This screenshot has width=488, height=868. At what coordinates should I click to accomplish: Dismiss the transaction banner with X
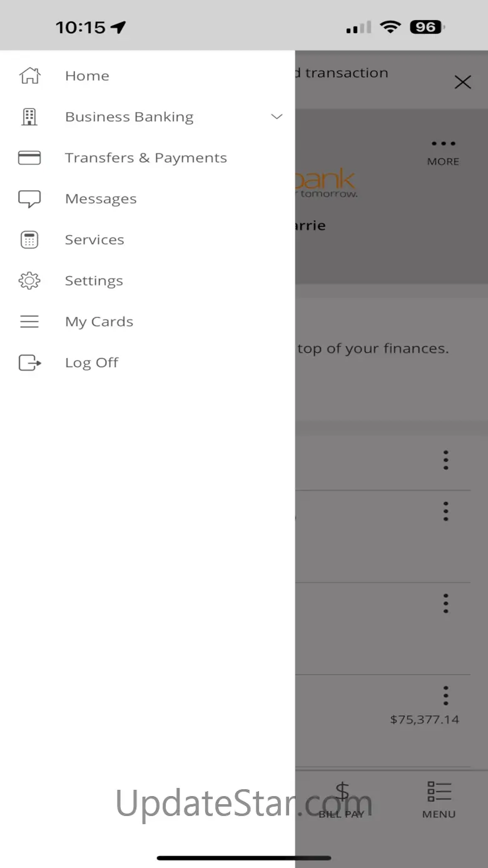pos(462,82)
